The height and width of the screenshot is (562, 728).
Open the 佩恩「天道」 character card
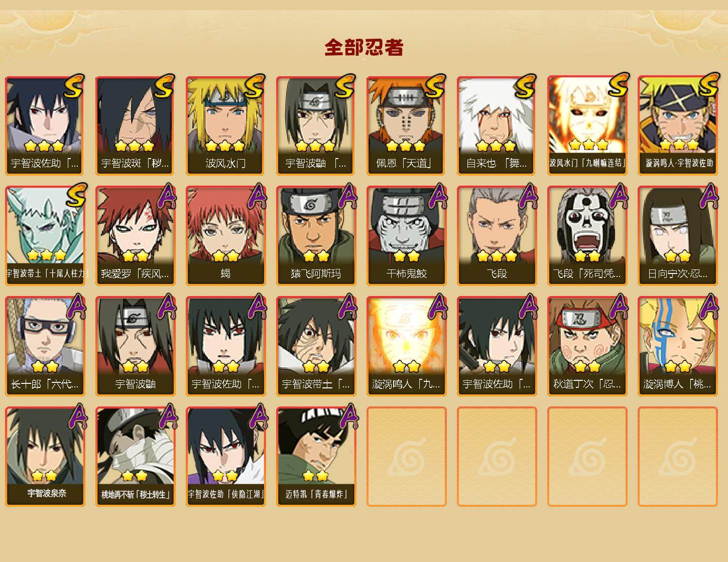(406, 125)
